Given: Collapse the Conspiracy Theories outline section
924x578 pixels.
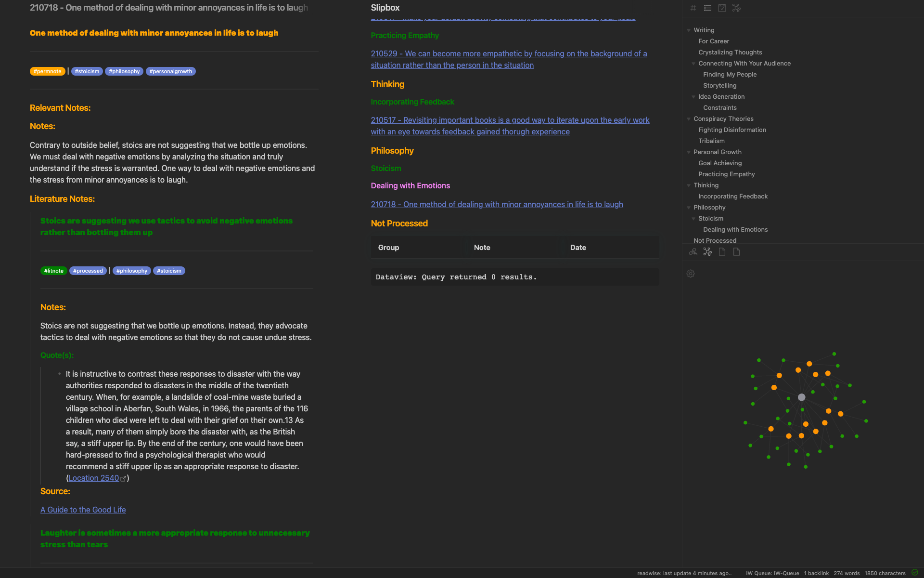Looking at the screenshot, I should pyautogui.click(x=689, y=119).
